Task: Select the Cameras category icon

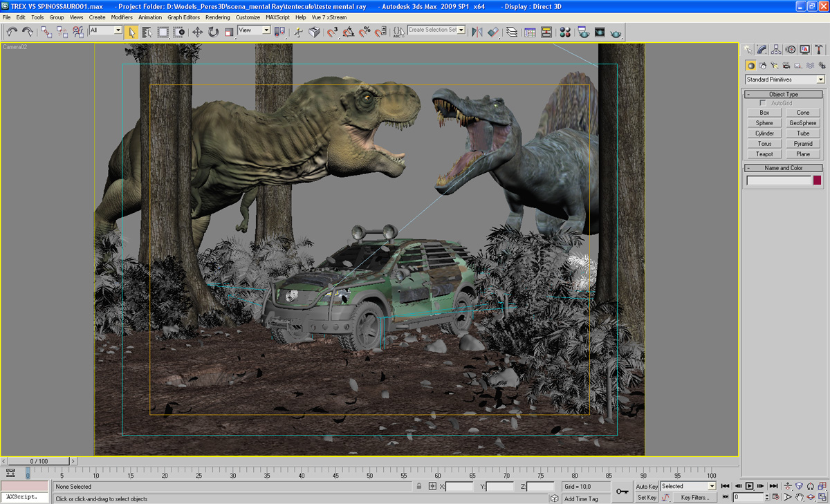Action: (x=786, y=66)
